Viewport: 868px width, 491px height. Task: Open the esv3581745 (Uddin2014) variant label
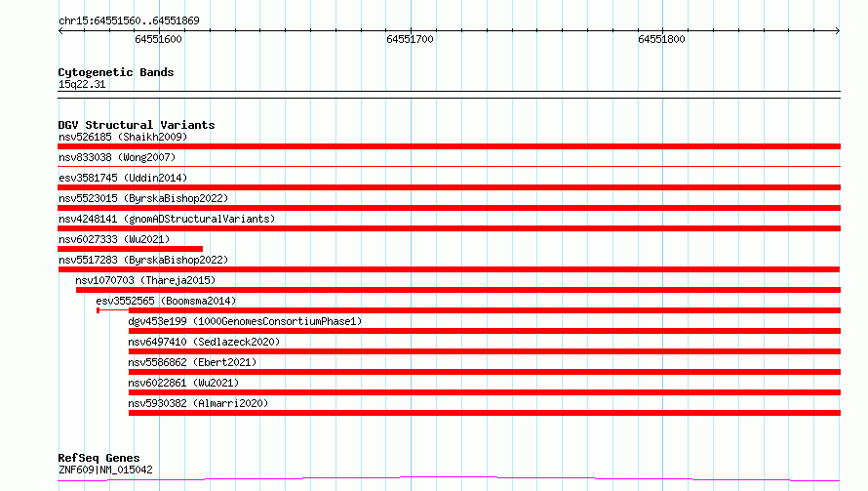tap(123, 178)
